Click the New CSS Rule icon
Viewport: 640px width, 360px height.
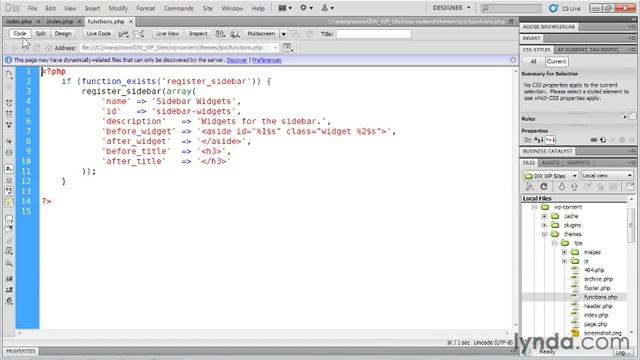[x=603, y=140]
